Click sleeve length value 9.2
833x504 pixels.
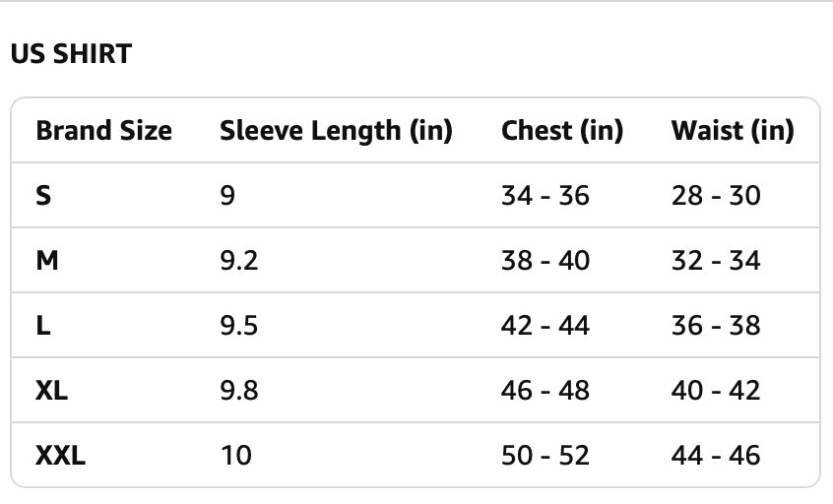pyautogui.click(x=238, y=261)
